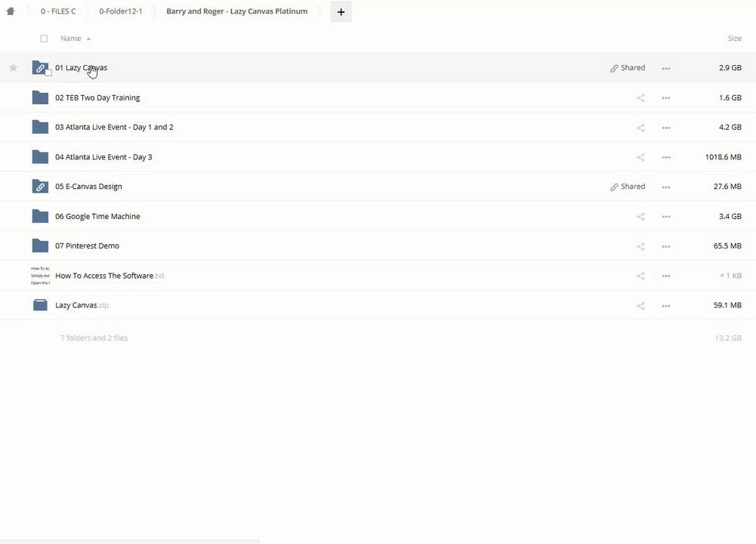Go to 0-Folder12-1 in breadcrumb
The image size is (756, 544).
tap(121, 11)
